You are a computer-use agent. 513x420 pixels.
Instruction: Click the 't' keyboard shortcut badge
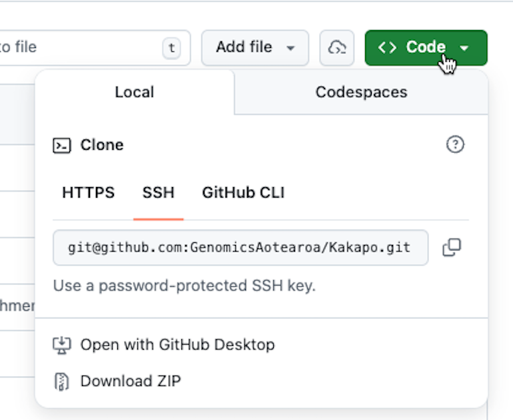tap(172, 48)
